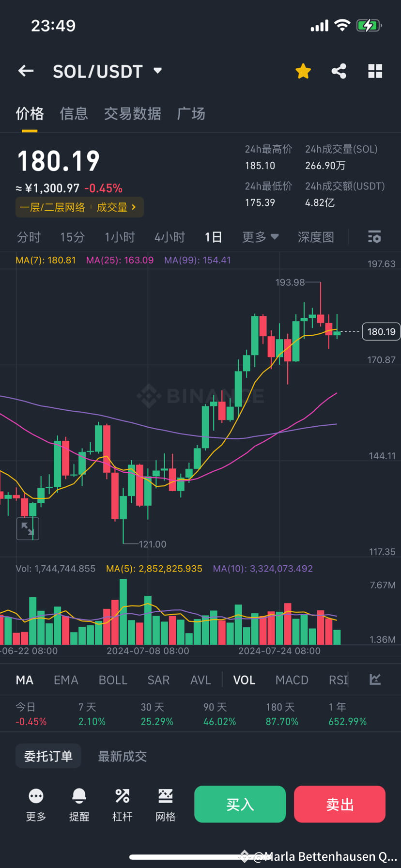Tap the red 卖出 sell button
The image size is (401, 868).
339,804
